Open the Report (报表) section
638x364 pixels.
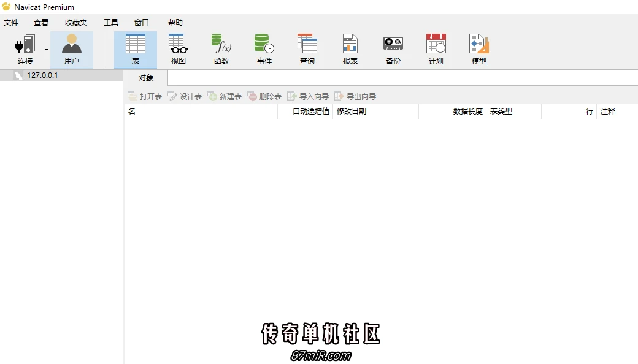click(350, 50)
